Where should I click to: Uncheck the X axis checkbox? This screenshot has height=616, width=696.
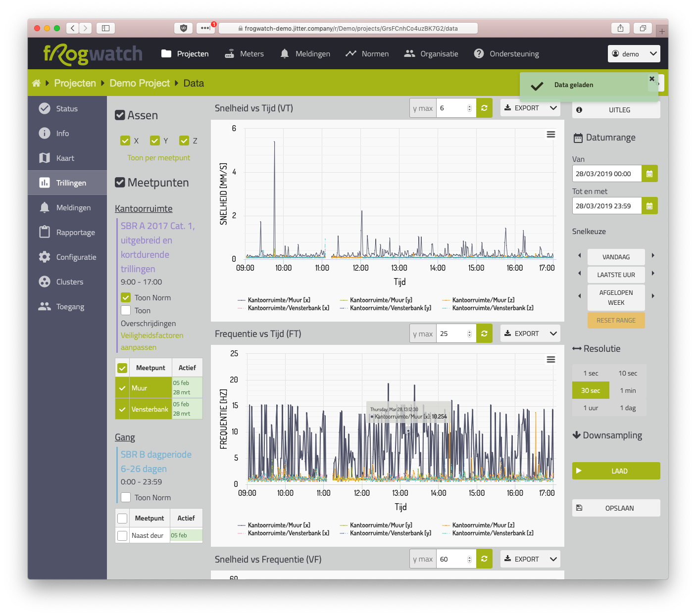(x=125, y=141)
